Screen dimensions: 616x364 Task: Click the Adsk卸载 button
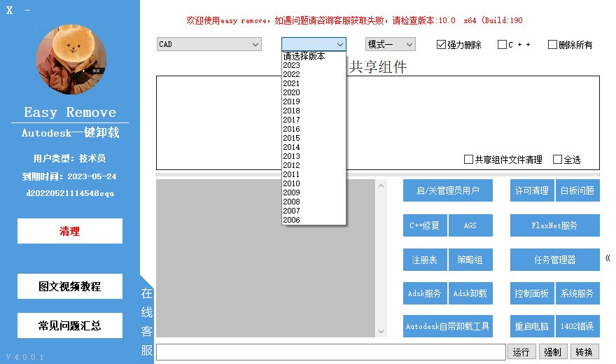[470, 293]
